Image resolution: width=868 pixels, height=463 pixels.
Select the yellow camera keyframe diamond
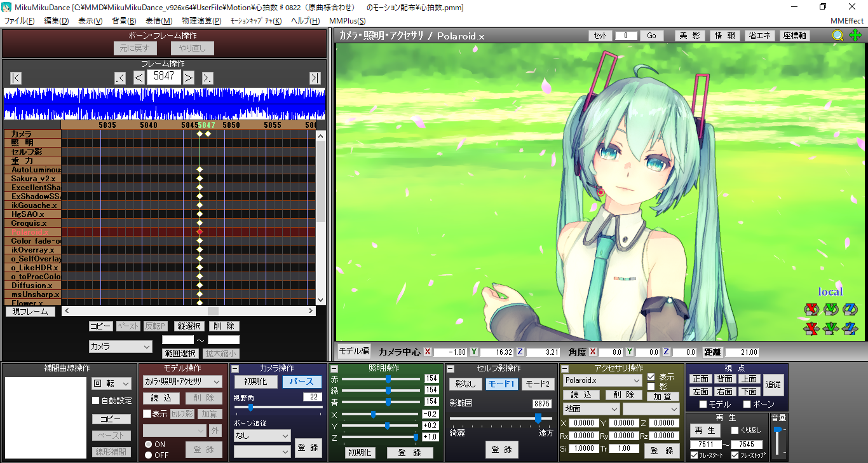click(208, 134)
